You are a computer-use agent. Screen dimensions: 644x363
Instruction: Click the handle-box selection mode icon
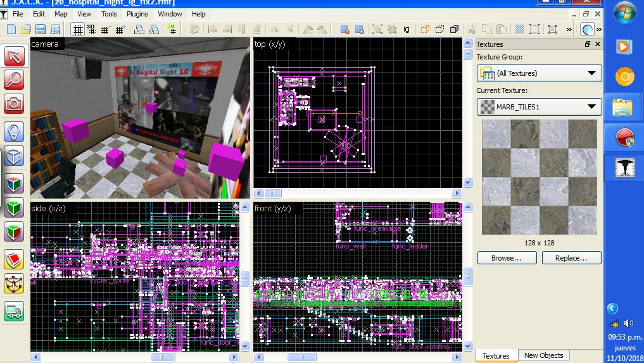552,29
